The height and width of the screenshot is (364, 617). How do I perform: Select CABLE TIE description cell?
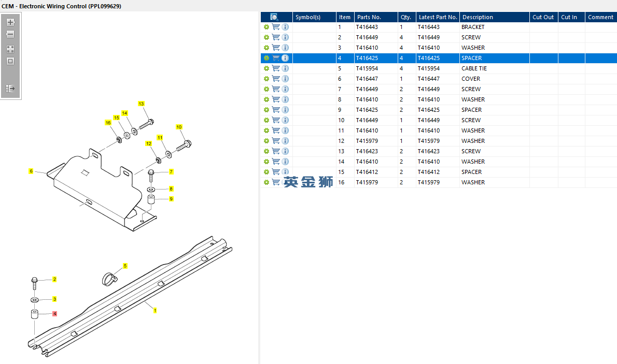pyautogui.click(x=474, y=68)
